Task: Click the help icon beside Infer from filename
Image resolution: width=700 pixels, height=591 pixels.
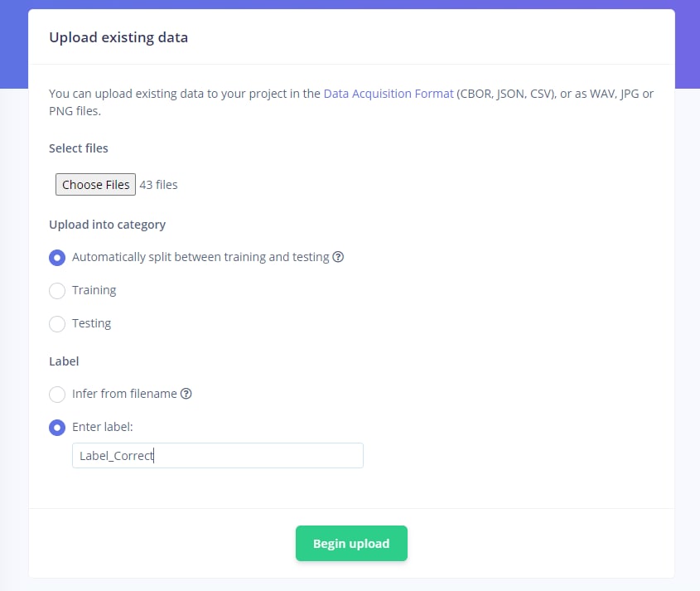Action: (186, 394)
